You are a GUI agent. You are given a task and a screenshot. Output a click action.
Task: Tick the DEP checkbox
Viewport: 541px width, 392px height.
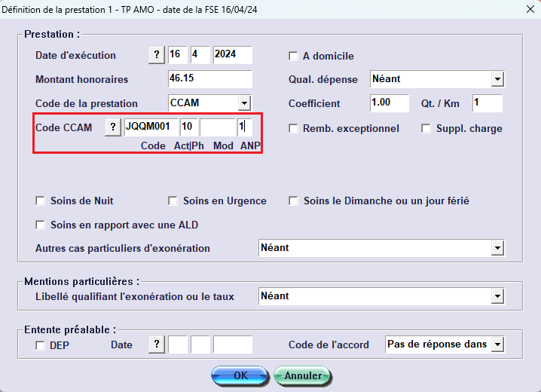coord(41,345)
